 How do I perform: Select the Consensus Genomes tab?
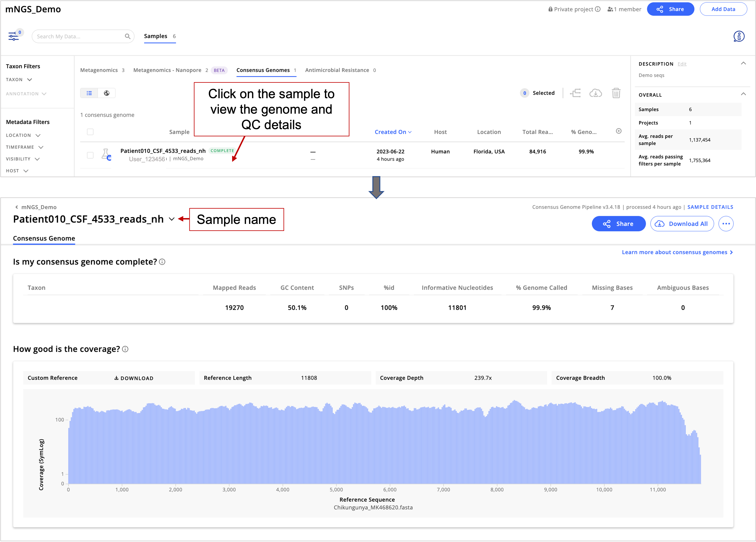click(x=266, y=70)
